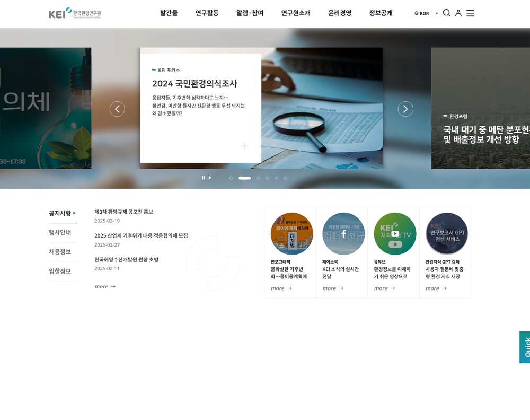530x420 pixels.
Task: Open the Facebook circle icon
Action: [343, 234]
